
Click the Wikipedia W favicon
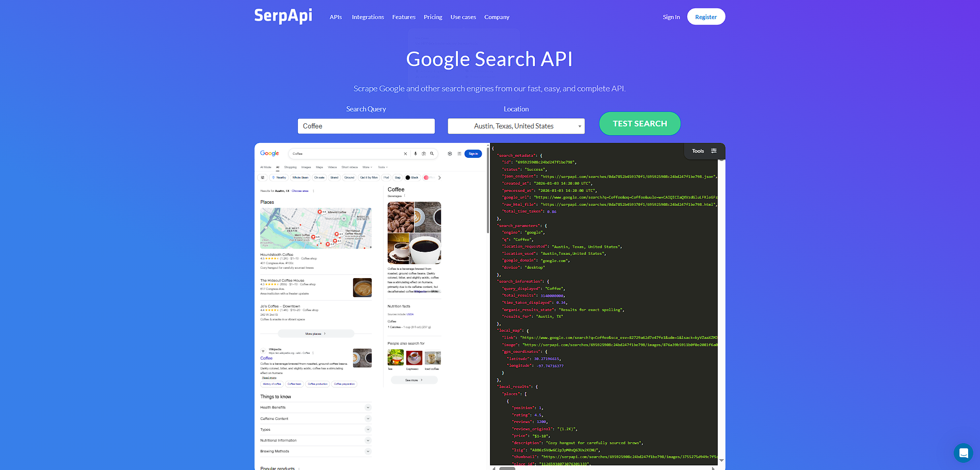tap(263, 351)
